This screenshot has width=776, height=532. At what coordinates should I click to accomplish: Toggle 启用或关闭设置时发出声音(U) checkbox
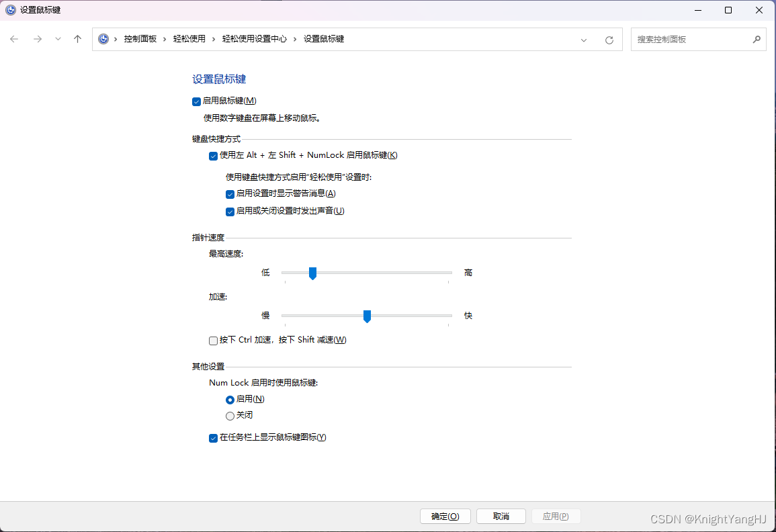230,212
